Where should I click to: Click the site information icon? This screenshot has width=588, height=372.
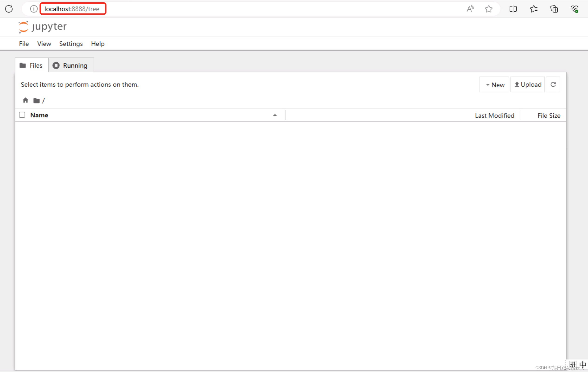point(34,9)
